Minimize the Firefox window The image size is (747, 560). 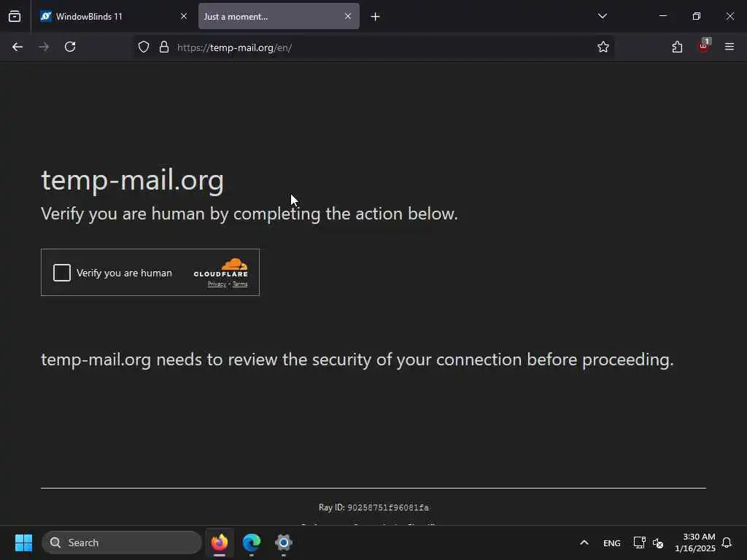point(662,16)
